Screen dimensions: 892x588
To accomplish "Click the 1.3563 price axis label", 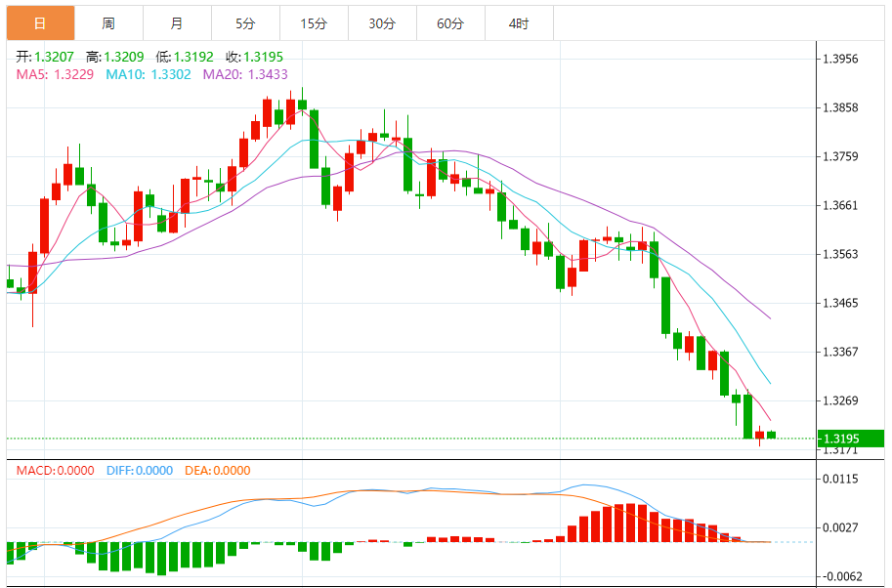I will pos(840,254).
